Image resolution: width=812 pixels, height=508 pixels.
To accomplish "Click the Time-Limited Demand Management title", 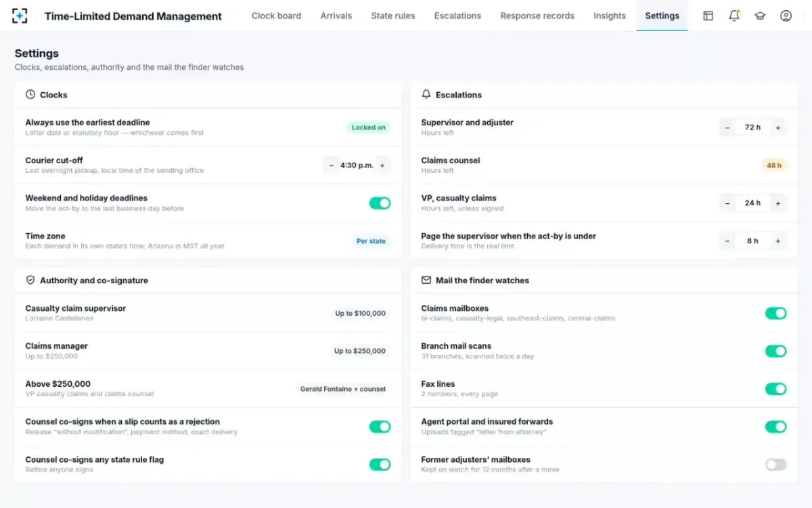I will [x=133, y=16].
